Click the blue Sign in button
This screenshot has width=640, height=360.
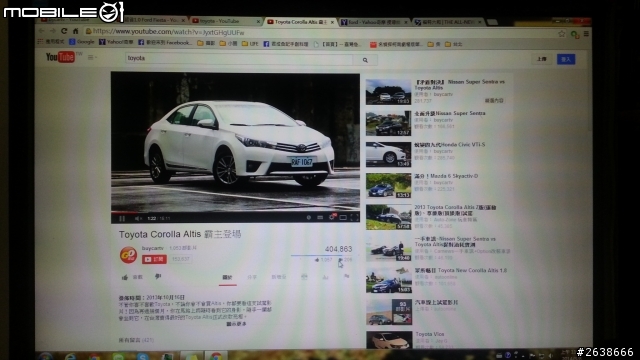click(x=566, y=59)
